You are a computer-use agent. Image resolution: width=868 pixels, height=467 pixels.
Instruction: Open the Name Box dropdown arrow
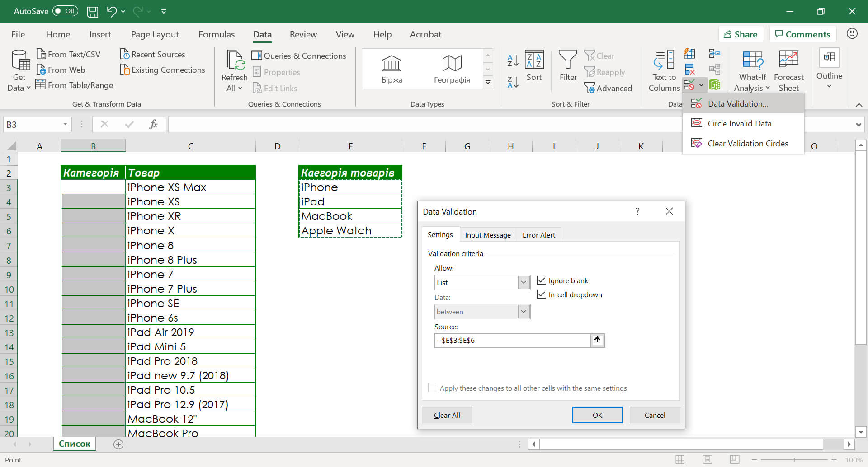pyautogui.click(x=65, y=125)
